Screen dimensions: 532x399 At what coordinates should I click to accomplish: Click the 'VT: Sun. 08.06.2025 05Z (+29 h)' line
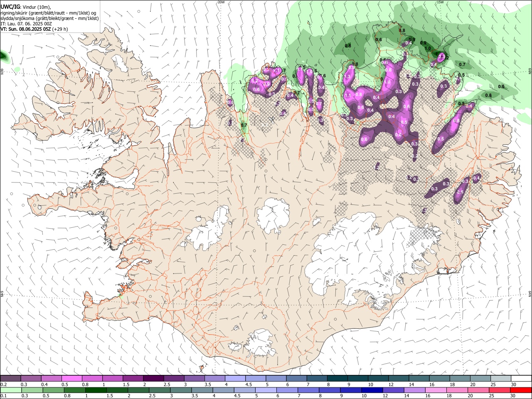(x=34, y=29)
